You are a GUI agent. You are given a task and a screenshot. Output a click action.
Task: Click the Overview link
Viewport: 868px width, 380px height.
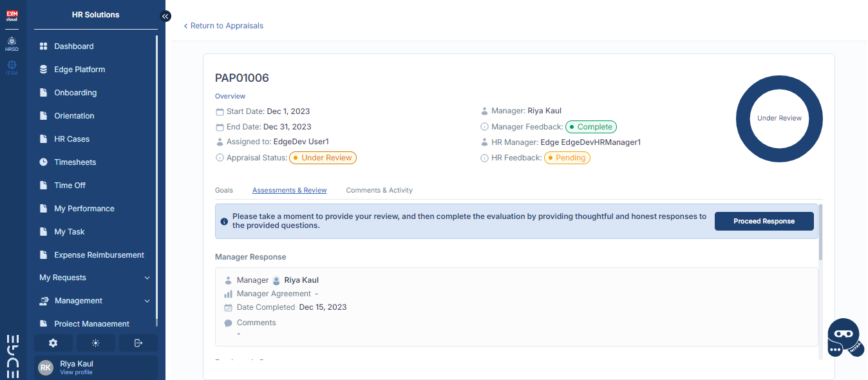tap(230, 96)
